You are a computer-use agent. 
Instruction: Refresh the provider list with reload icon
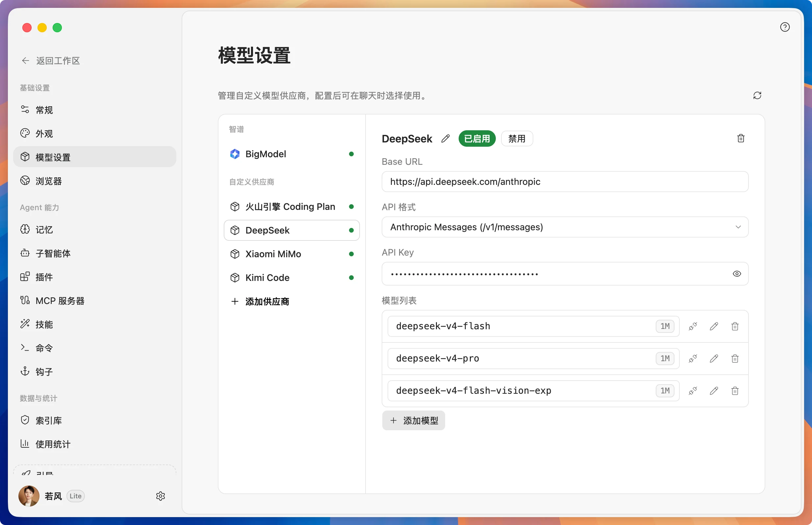pyautogui.click(x=757, y=95)
